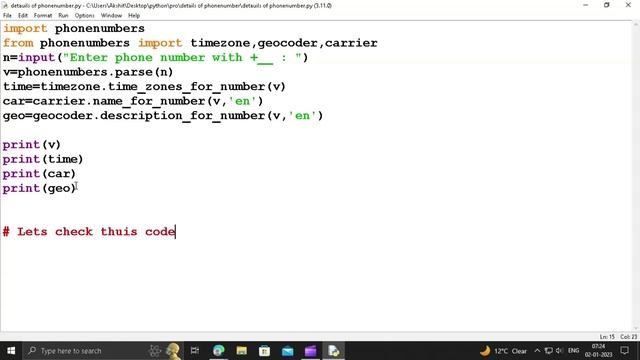Click the IDLE Python file icon in title bar

click(x=4, y=5)
